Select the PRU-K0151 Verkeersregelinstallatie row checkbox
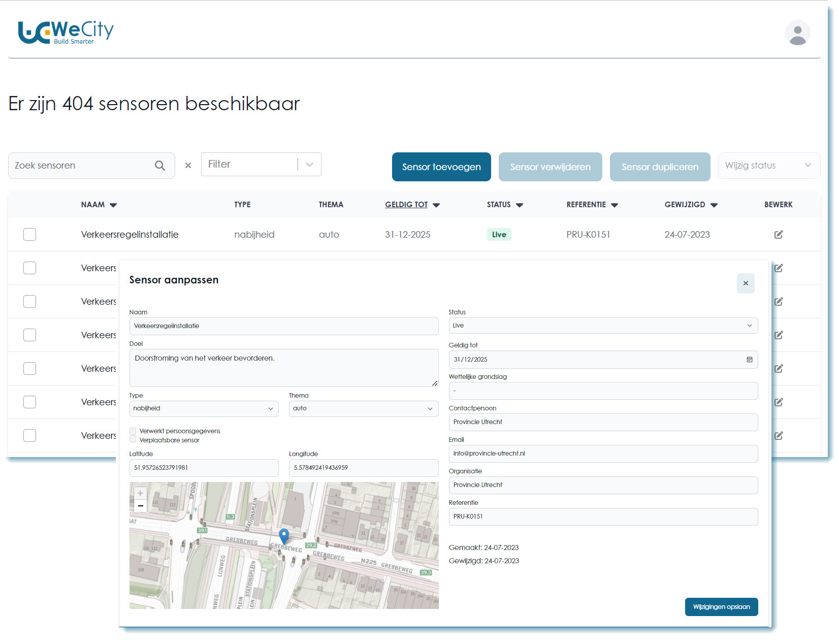 click(x=29, y=234)
